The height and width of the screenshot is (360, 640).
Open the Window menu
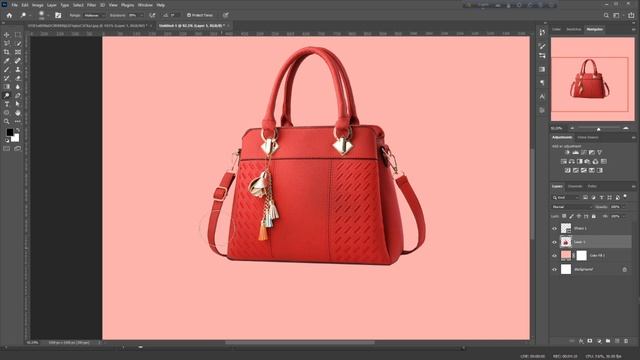coord(145,5)
